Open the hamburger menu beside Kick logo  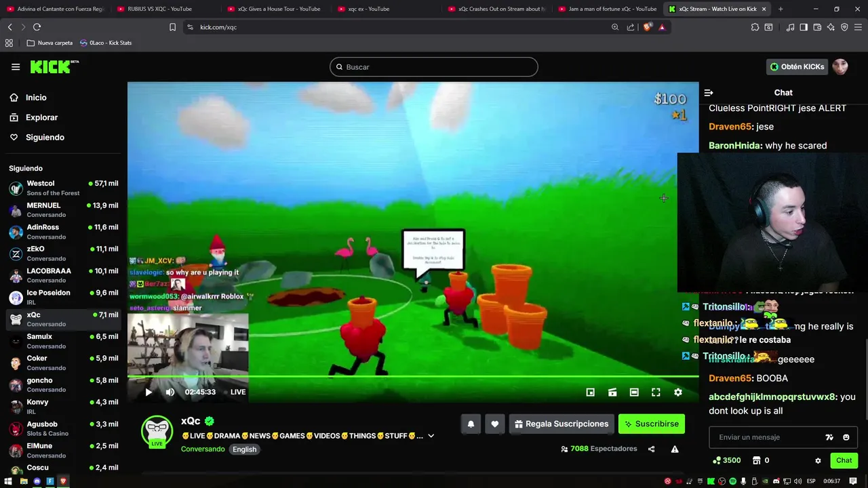16,66
